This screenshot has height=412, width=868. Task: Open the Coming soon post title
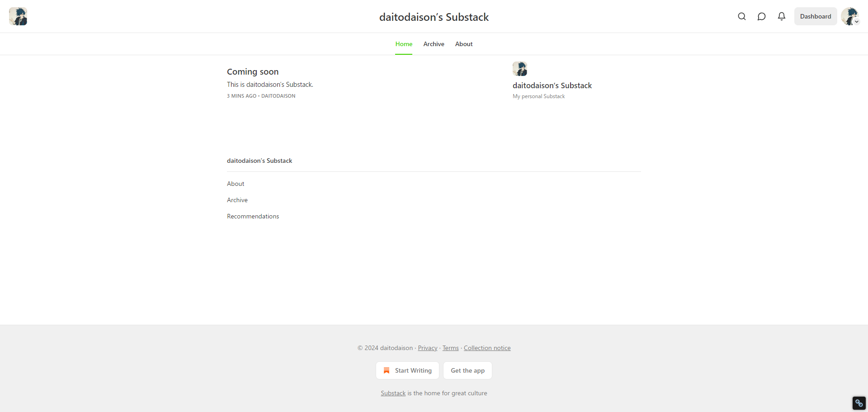pos(253,71)
